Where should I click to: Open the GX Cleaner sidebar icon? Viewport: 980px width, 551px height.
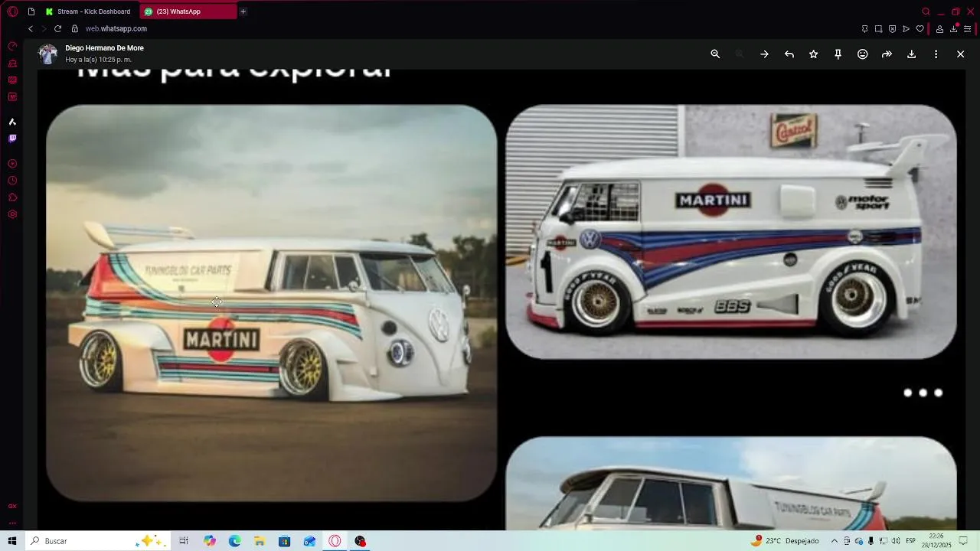[12, 64]
